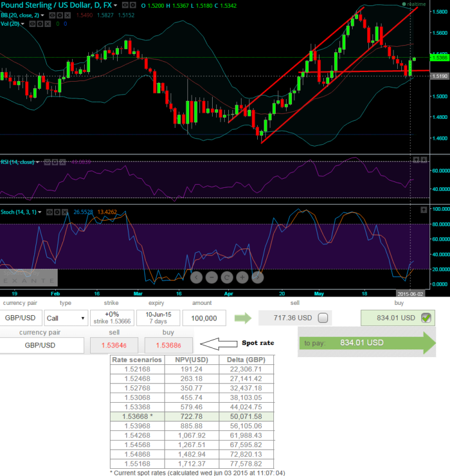This screenshot has width=450, height=476.
Task: Open the option type Call dropdown
Action: (65, 318)
